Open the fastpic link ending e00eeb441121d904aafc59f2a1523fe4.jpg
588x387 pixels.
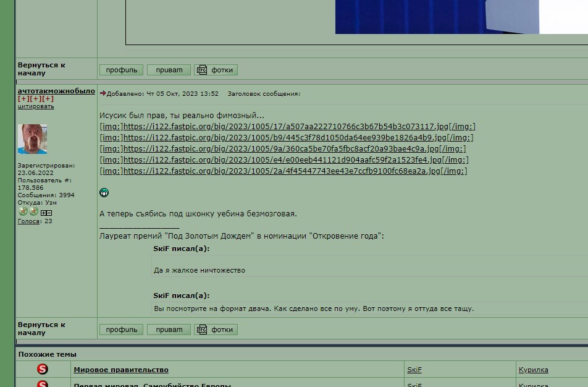[x=284, y=160]
